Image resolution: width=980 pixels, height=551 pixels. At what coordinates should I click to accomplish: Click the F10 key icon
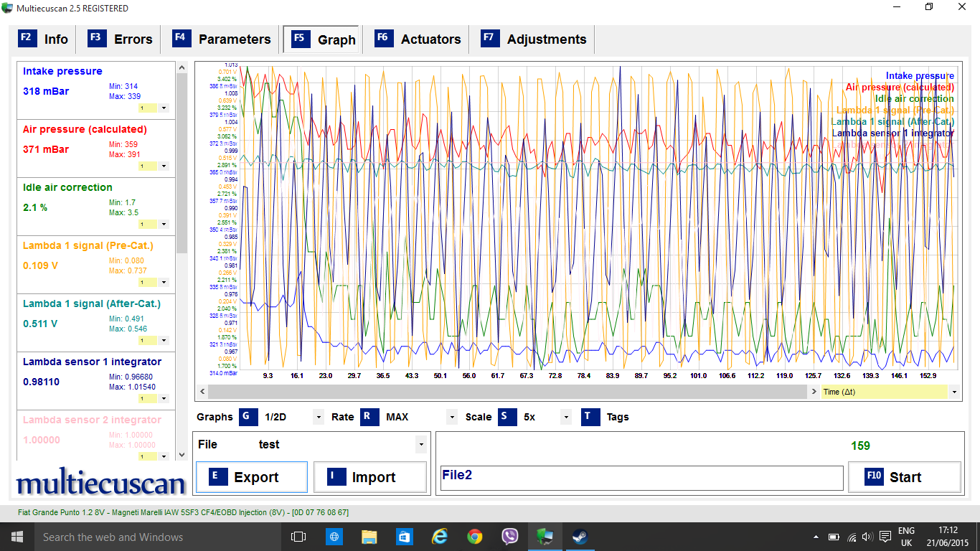point(873,476)
